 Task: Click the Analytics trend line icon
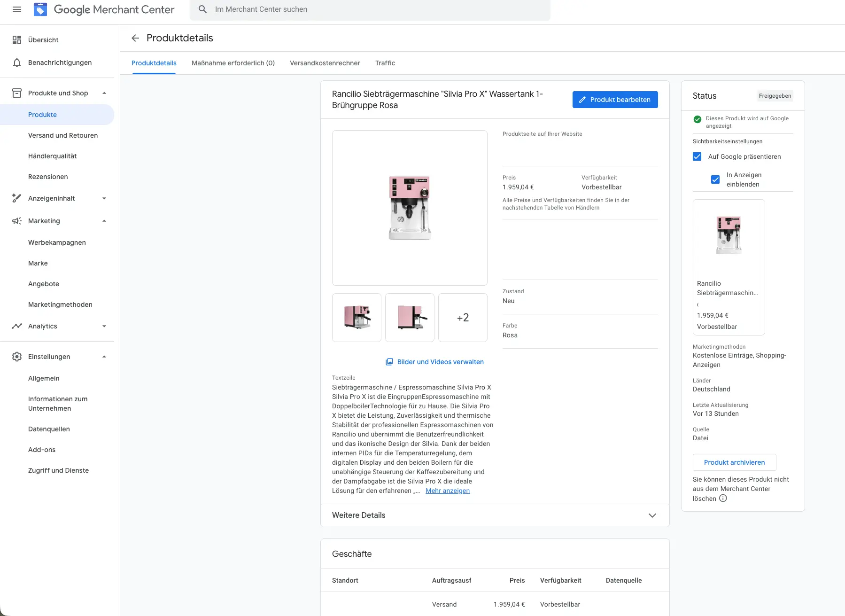point(17,326)
